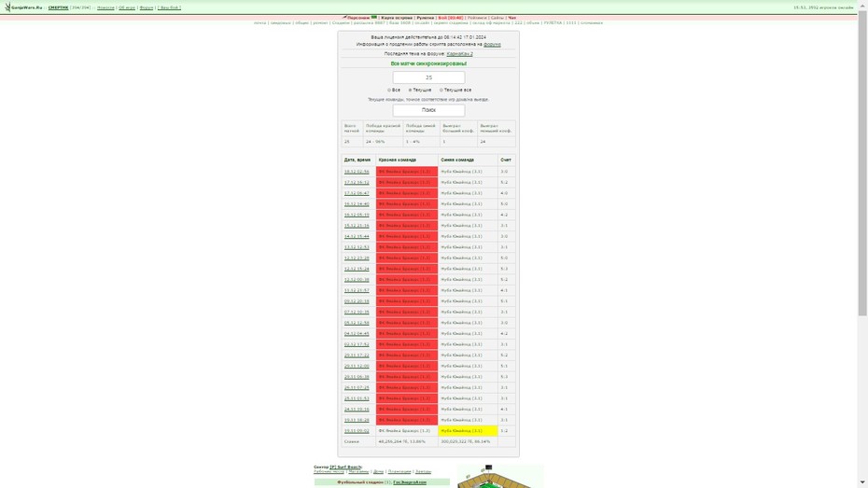Open the match dated 07.12 scored 3:1
868x488 pixels.
357,312
